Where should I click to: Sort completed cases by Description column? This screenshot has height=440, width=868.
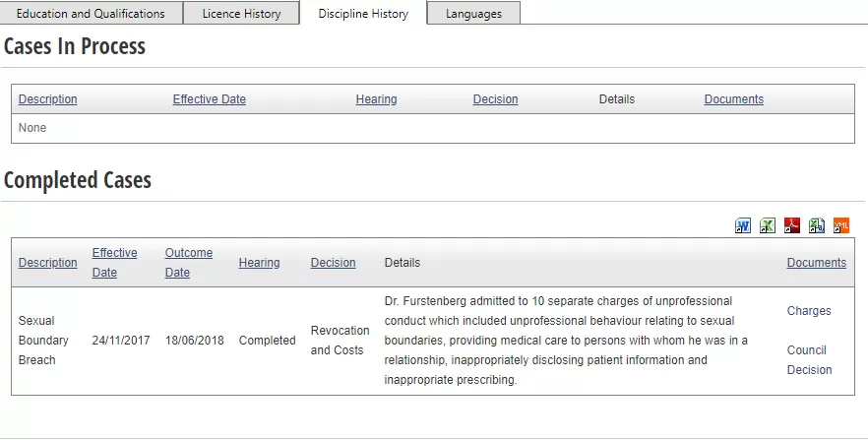pyautogui.click(x=47, y=263)
